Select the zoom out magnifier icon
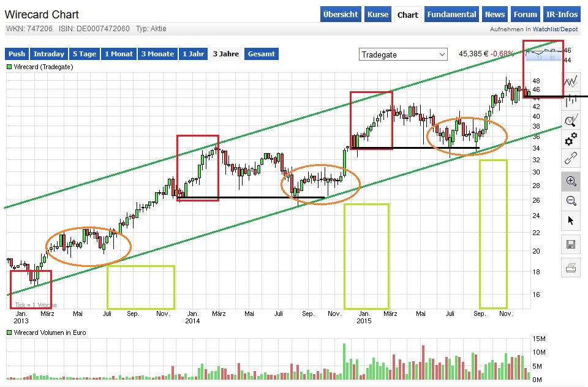588x387 pixels. [x=570, y=201]
